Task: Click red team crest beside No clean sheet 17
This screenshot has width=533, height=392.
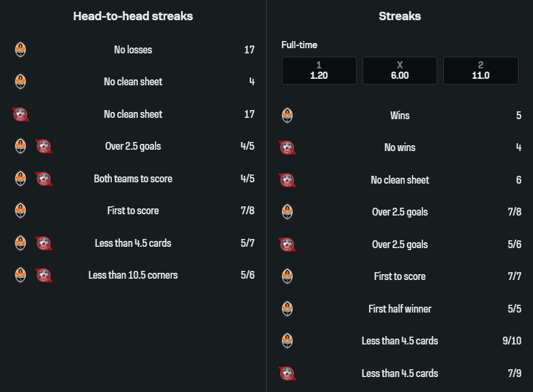Action: [21, 114]
